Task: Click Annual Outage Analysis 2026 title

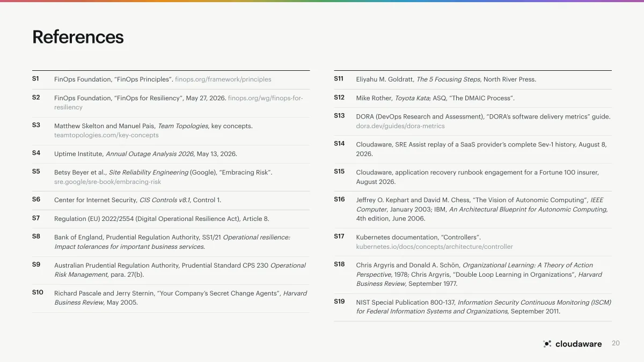Action: tap(150, 154)
